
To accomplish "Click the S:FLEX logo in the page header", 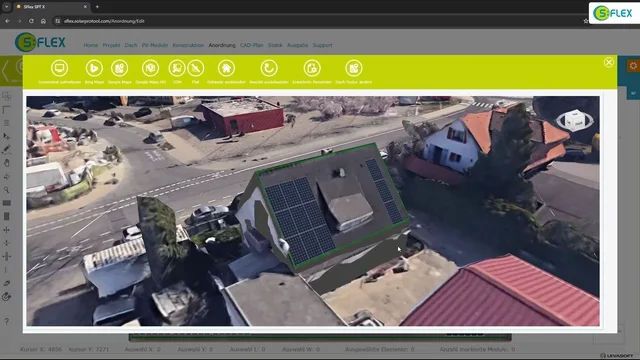I will click(x=40, y=42).
